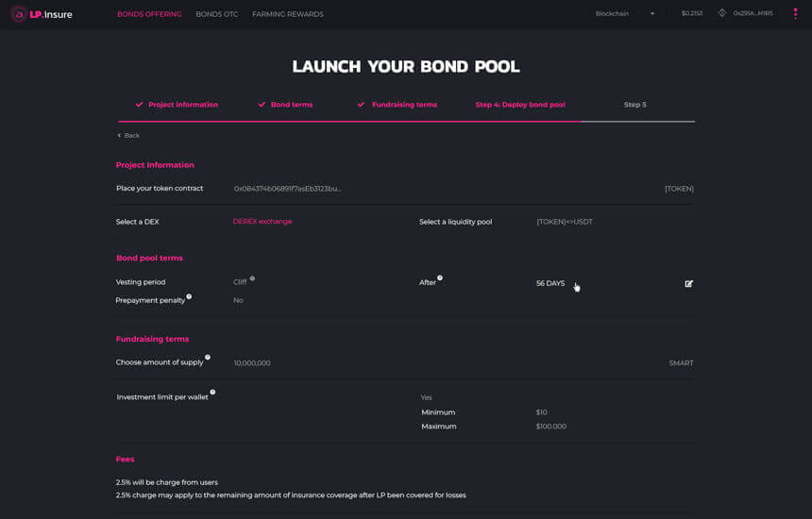This screenshot has height=519, width=812.
Task: Select the Step 5 tab
Action: click(x=634, y=105)
